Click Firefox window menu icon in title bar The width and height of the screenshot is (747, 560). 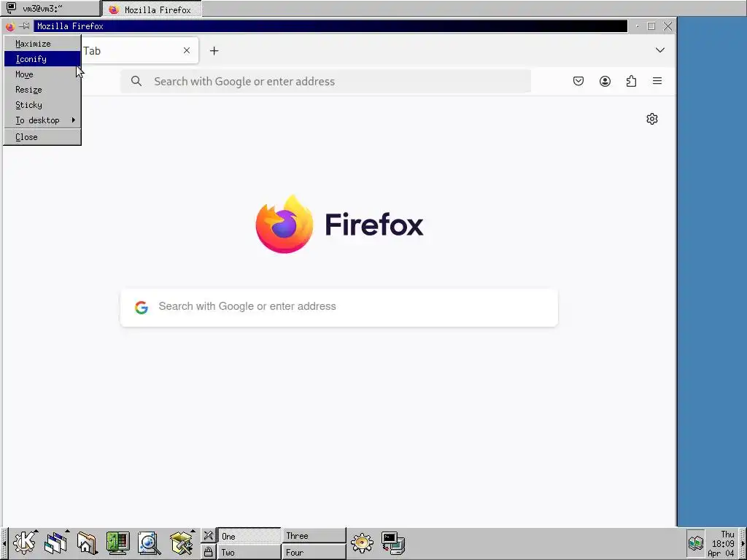click(10, 26)
